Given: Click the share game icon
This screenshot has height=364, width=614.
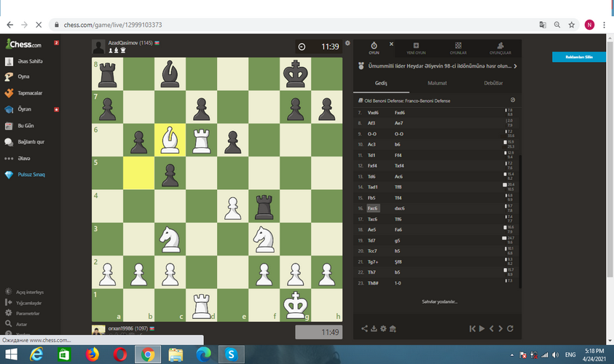Looking at the screenshot, I should coord(365,329).
